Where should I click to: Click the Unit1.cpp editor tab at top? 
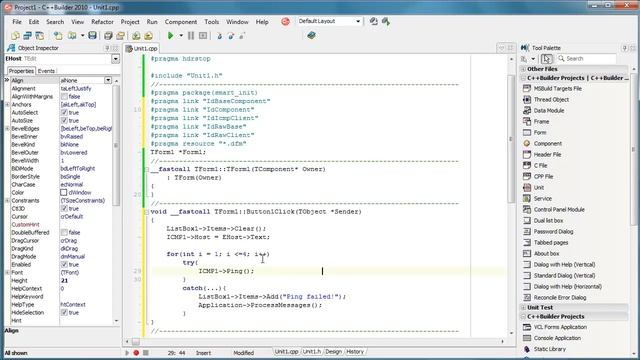pyautogui.click(x=142, y=49)
